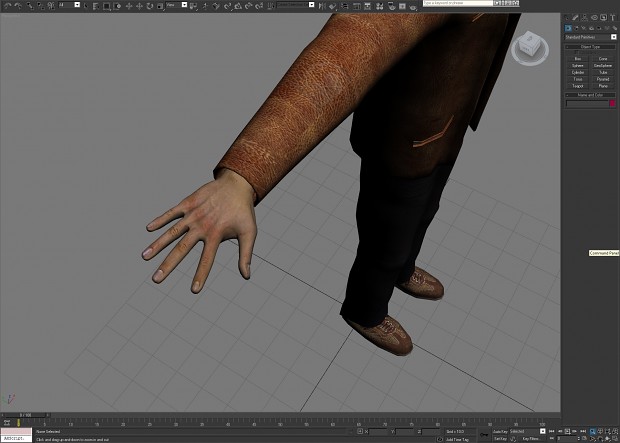
Task: Open Edit Named Selection Sets
Action: pyautogui.click(x=270, y=6)
